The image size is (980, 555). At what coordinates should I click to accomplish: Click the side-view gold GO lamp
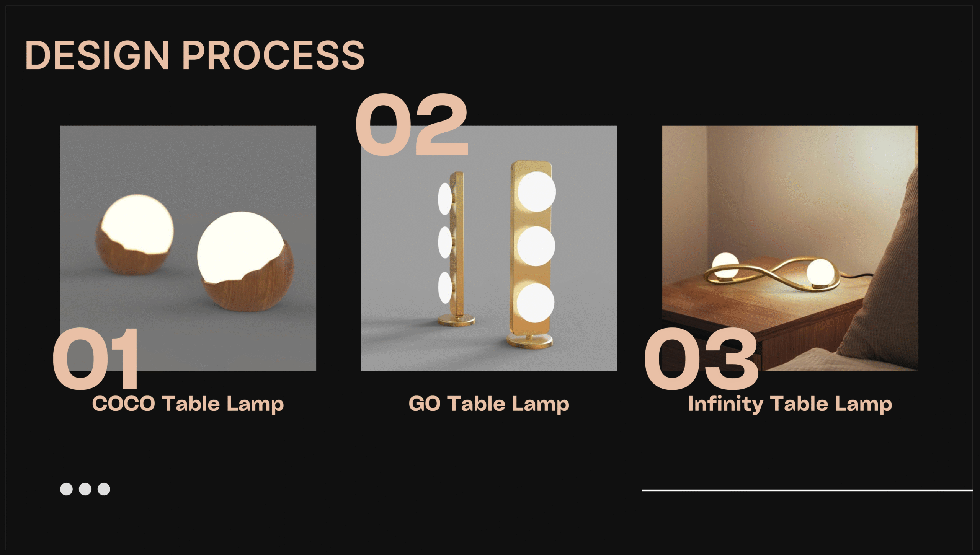pyautogui.click(x=454, y=249)
